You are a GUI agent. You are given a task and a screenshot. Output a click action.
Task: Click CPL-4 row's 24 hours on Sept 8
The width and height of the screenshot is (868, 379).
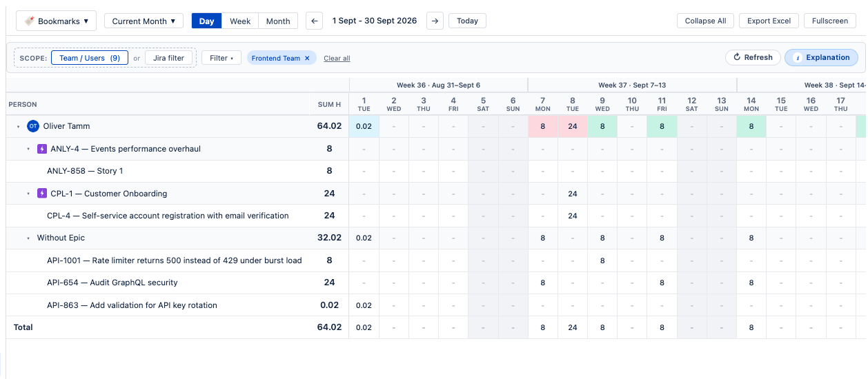click(x=573, y=216)
